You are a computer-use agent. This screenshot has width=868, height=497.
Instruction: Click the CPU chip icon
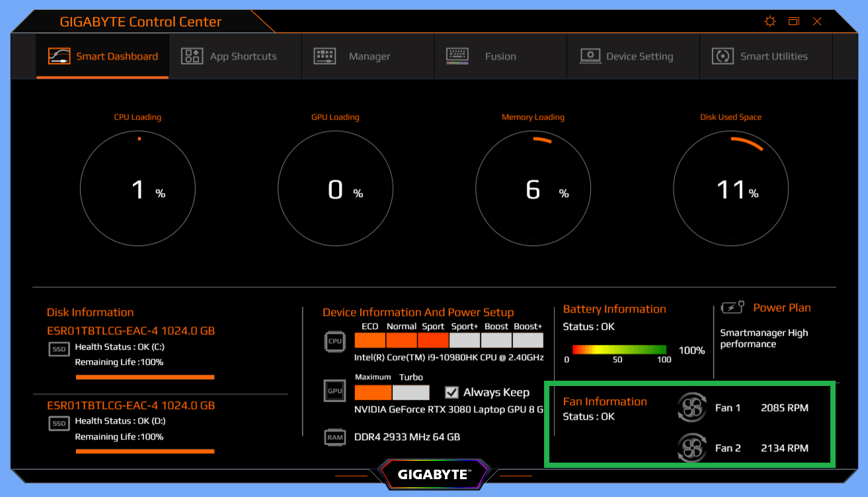point(335,341)
